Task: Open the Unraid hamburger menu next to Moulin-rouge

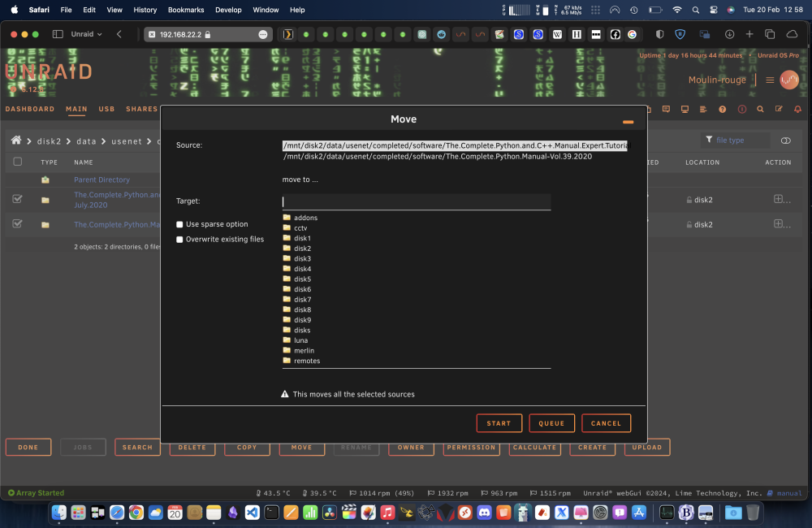Action: (x=770, y=80)
